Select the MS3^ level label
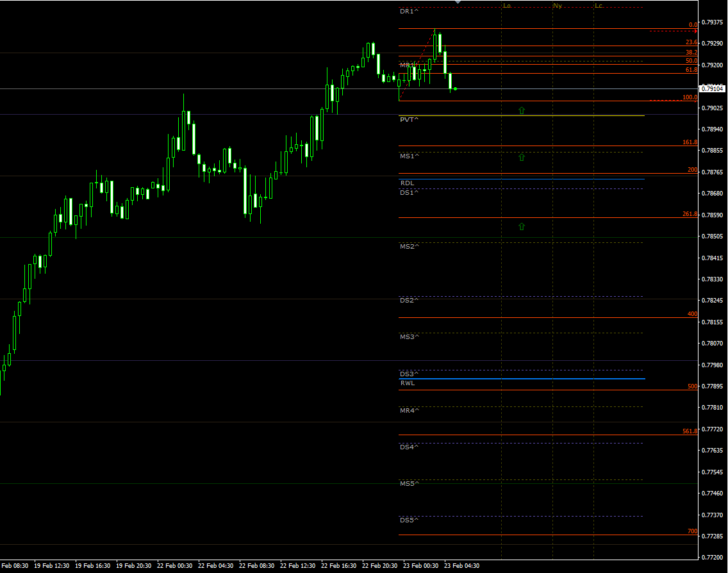 click(409, 336)
